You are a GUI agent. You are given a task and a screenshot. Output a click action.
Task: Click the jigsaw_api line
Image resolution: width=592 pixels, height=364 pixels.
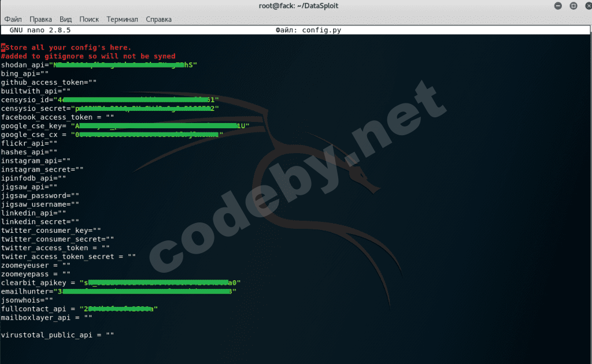pyautogui.click(x=29, y=187)
